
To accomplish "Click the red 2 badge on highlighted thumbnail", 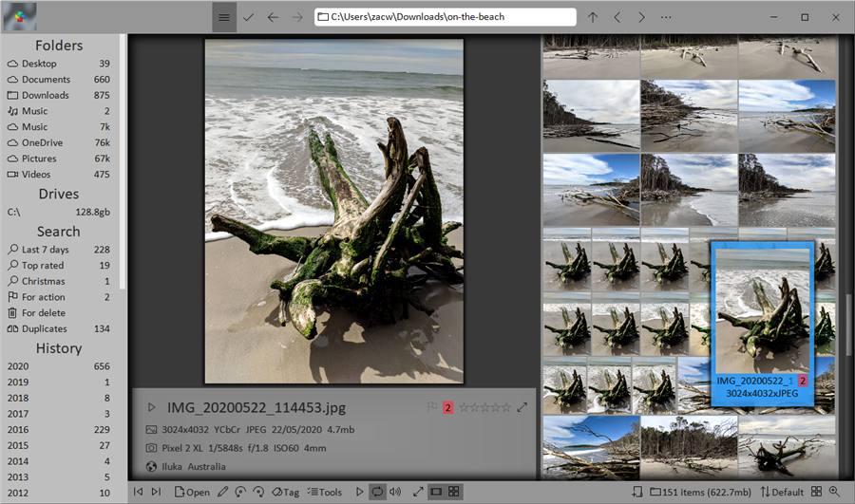I will [x=803, y=381].
